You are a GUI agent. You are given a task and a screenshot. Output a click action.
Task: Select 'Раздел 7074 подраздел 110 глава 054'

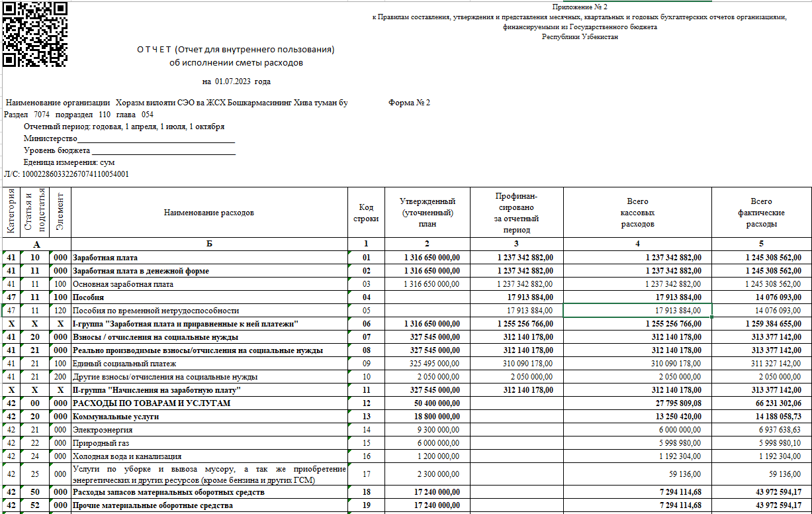pyautogui.click(x=79, y=115)
